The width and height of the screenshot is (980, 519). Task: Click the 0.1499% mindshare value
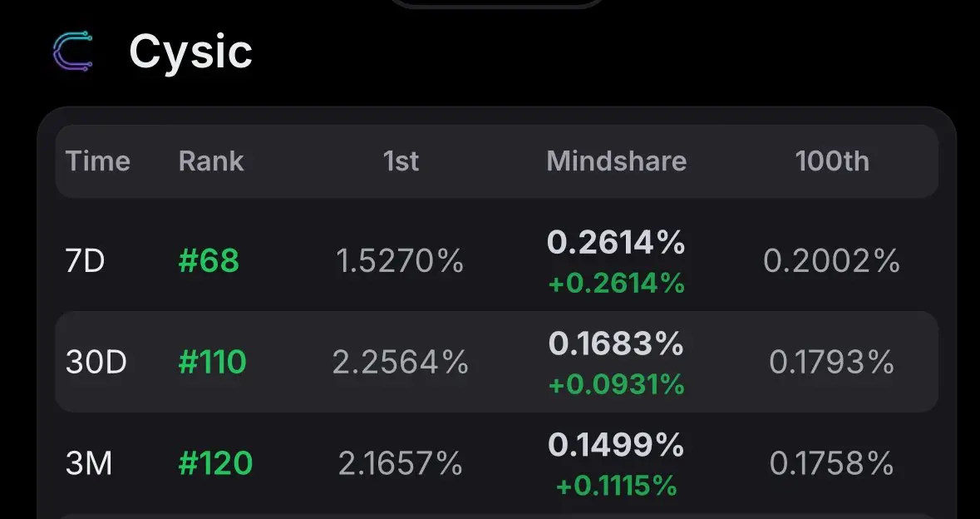pyautogui.click(x=616, y=445)
